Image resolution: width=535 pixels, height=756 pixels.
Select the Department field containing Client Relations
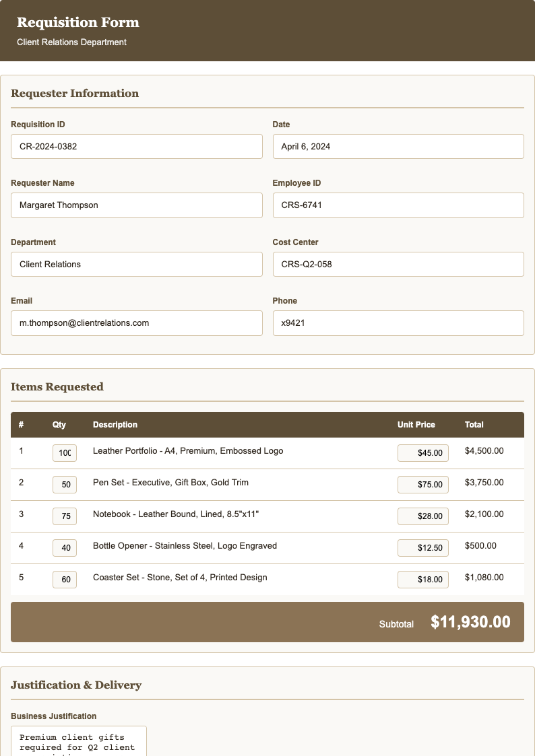pyautogui.click(x=136, y=264)
